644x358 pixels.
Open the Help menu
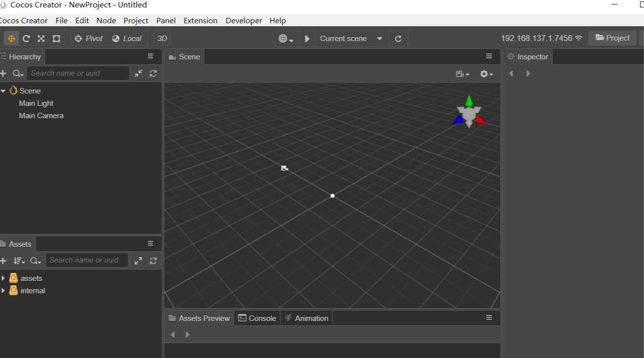(x=277, y=20)
